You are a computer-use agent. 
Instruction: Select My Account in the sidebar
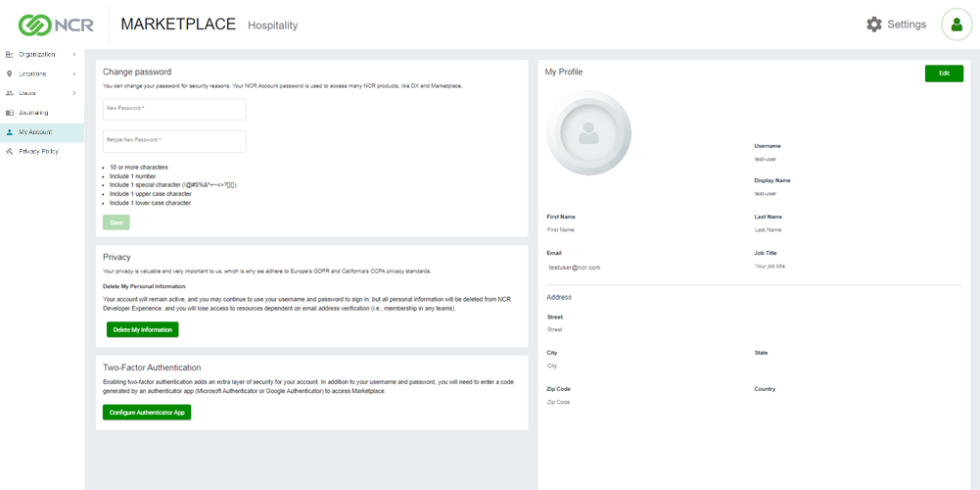42,132
